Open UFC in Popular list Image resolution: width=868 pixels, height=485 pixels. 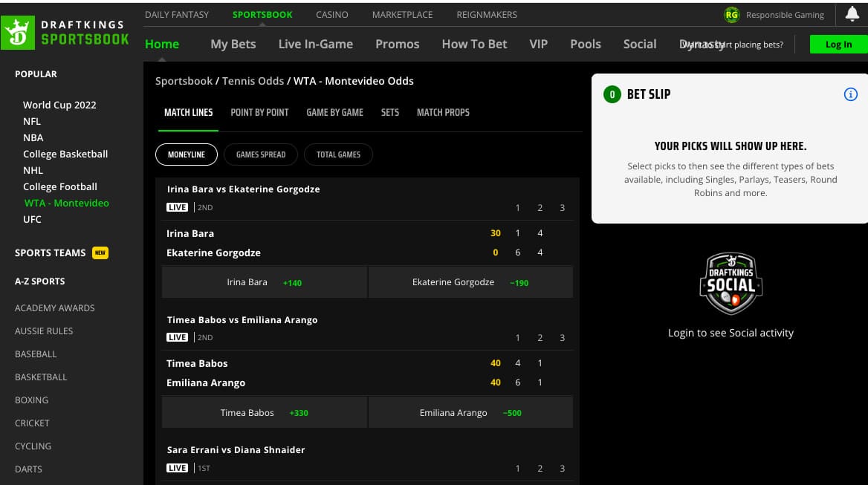[x=32, y=220]
